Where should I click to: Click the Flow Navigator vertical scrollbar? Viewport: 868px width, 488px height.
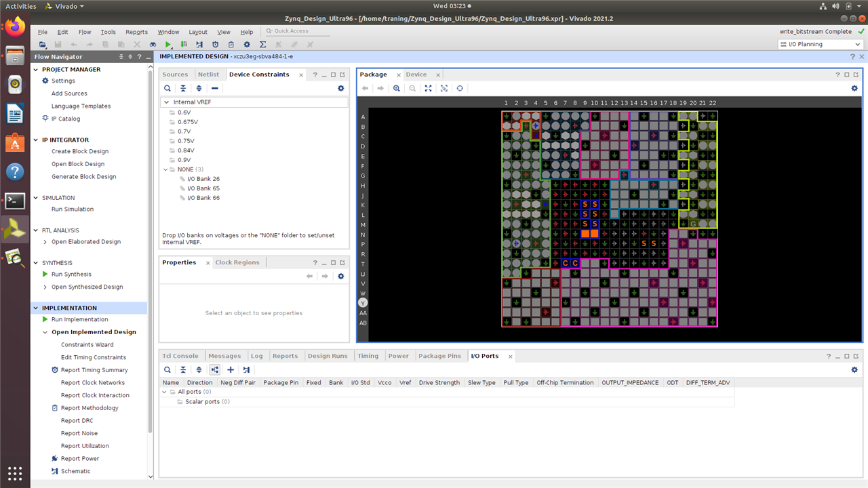coord(151,251)
